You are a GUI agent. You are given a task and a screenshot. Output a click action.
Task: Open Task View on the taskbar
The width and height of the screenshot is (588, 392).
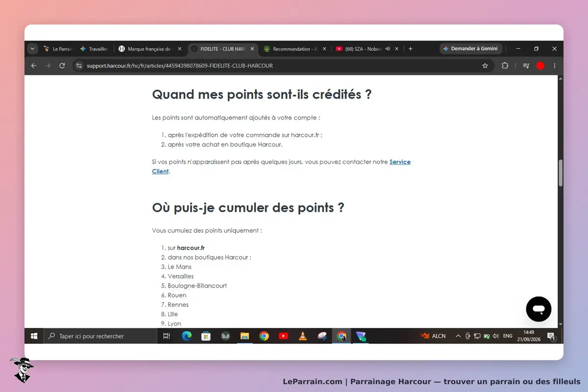(166, 336)
